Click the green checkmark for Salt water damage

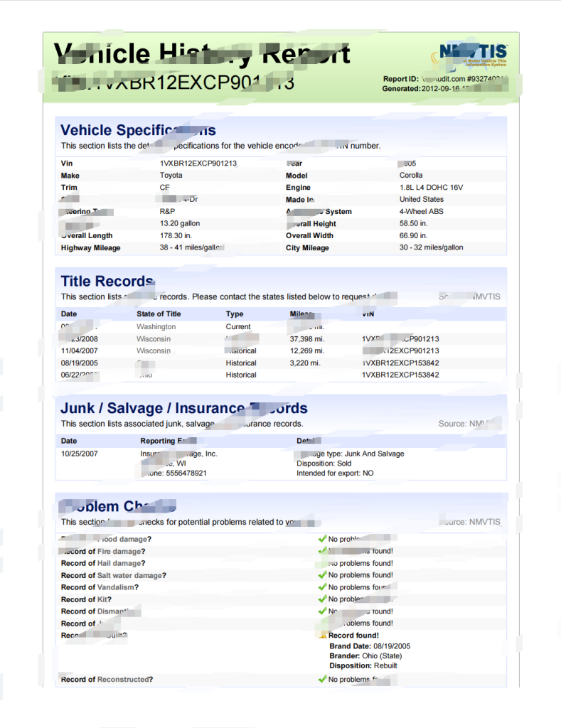[x=323, y=575]
